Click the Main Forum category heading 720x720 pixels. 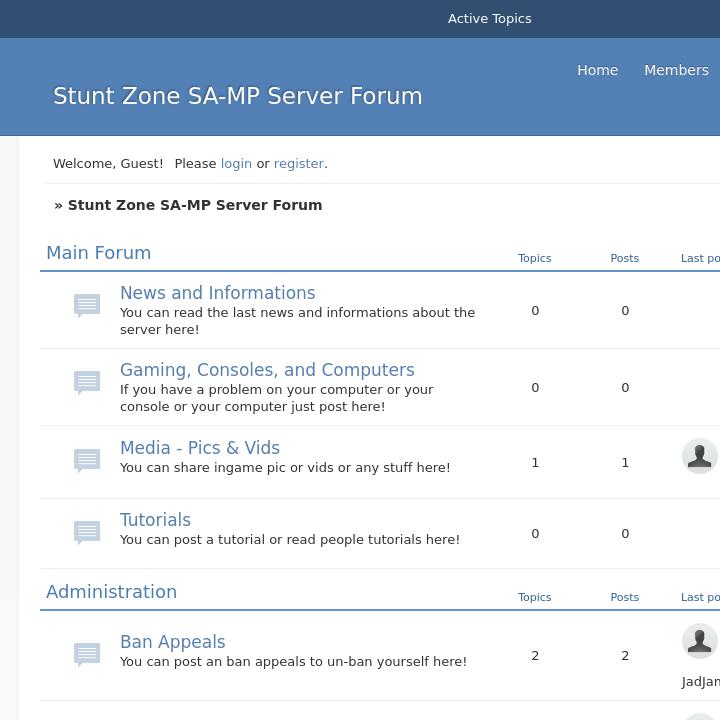coord(98,253)
